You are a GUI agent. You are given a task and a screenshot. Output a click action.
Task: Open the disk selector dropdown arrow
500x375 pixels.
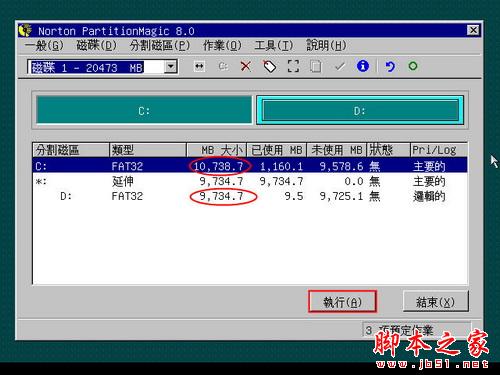(171, 67)
